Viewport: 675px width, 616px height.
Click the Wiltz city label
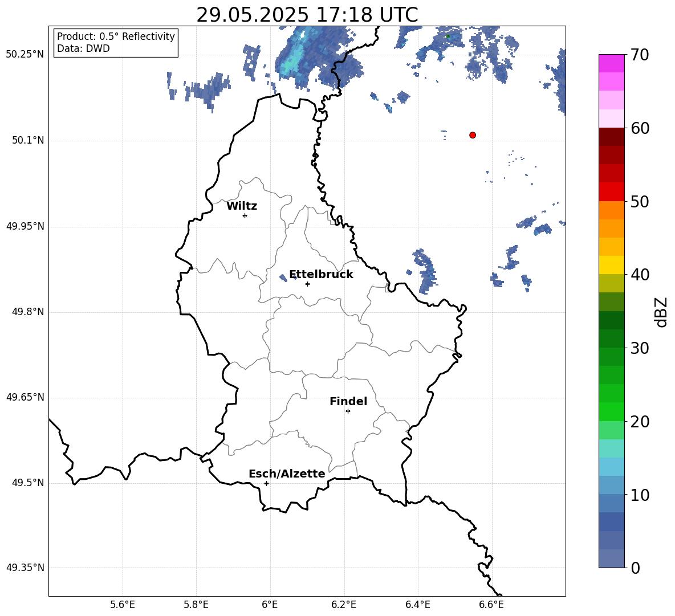click(x=242, y=206)
